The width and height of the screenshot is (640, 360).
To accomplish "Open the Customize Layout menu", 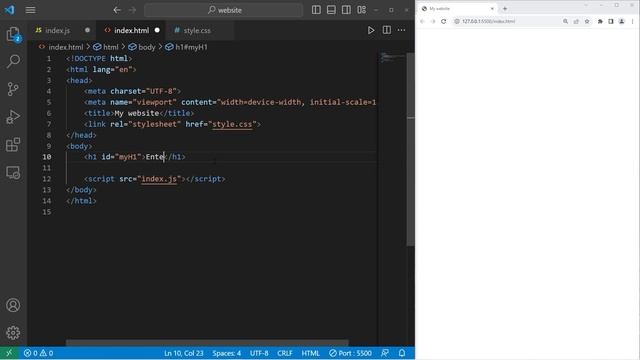I will (x=362, y=10).
